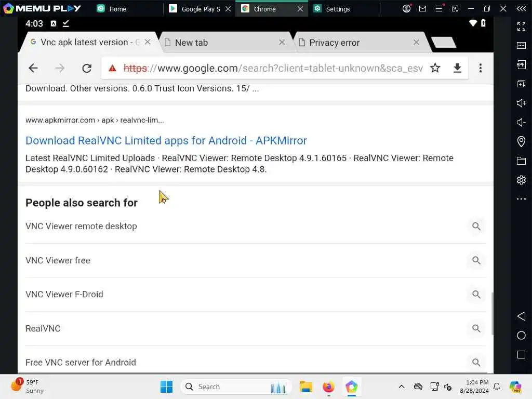Open MEmu settings gear in sidebar

coord(521,180)
